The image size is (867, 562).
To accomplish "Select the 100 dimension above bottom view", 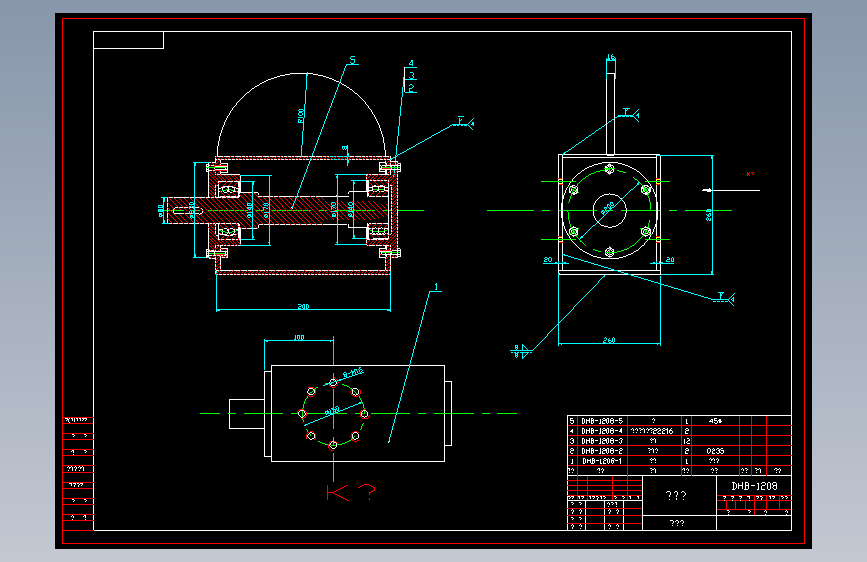I will click(x=299, y=337).
